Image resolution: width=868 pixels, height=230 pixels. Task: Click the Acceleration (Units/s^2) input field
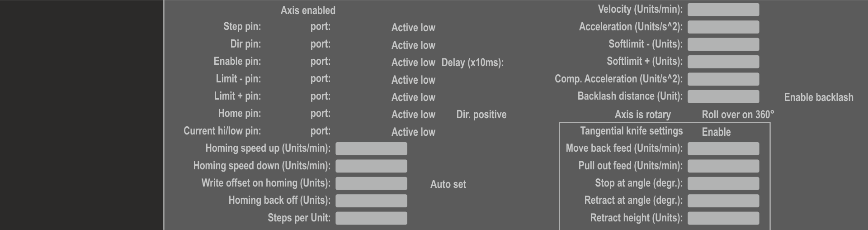tap(723, 27)
